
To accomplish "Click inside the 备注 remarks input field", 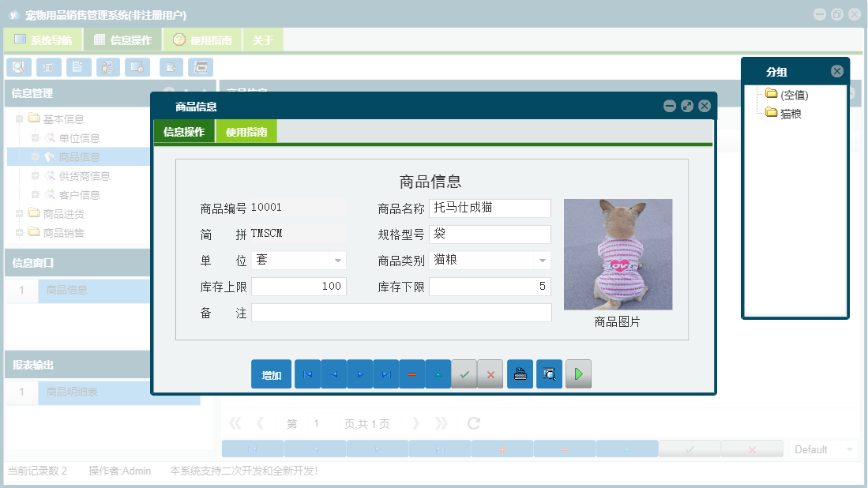I will pos(401,312).
